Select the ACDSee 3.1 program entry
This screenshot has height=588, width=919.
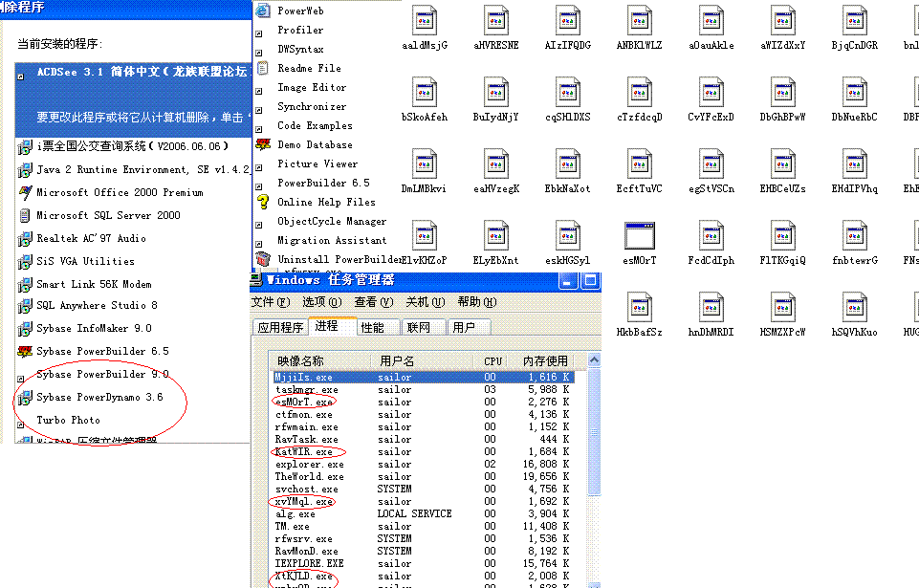pyautogui.click(x=133, y=99)
